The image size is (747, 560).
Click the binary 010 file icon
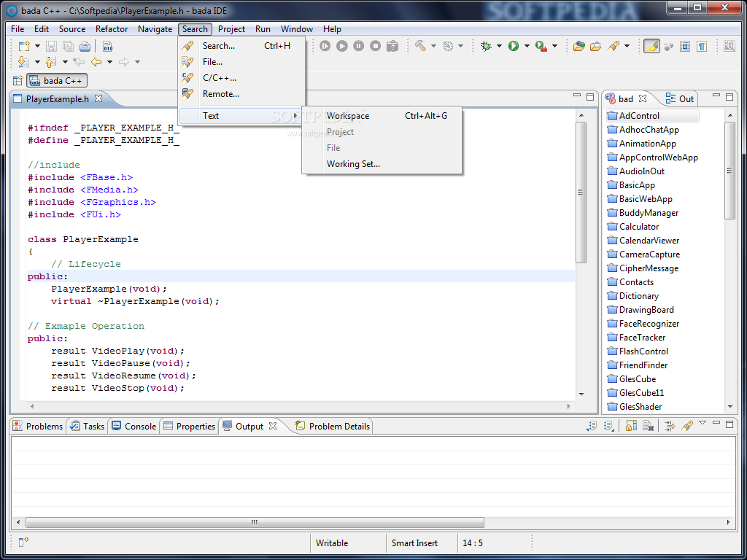click(x=108, y=46)
